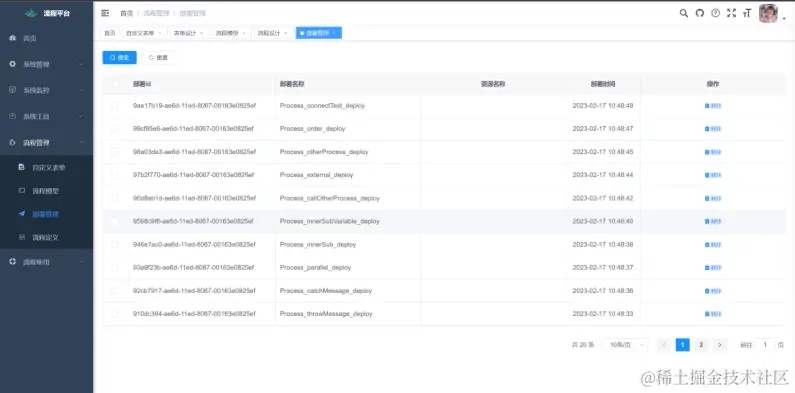This screenshot has height=393, width=795.
Task: Check the Process_innerSub_deploy row checkbox
Action: click(x=115, y=244)
